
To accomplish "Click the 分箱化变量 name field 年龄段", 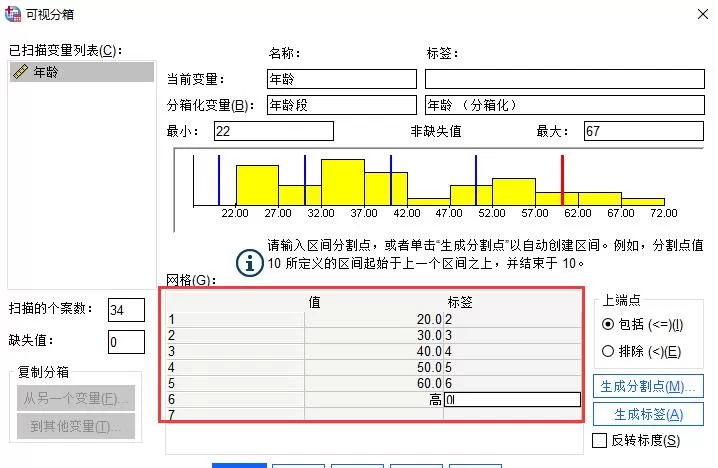I will tap(342, 105).
